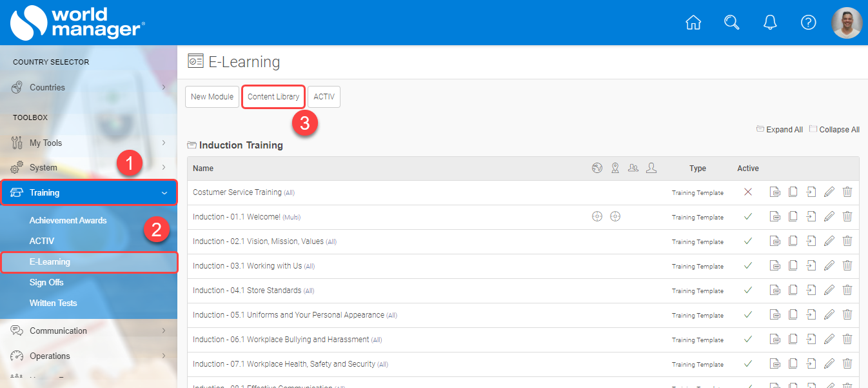The width and height of the screenshot is (868, 388).
Task: Expand the My Tools sidebar chevron
Action: [164, 143]
